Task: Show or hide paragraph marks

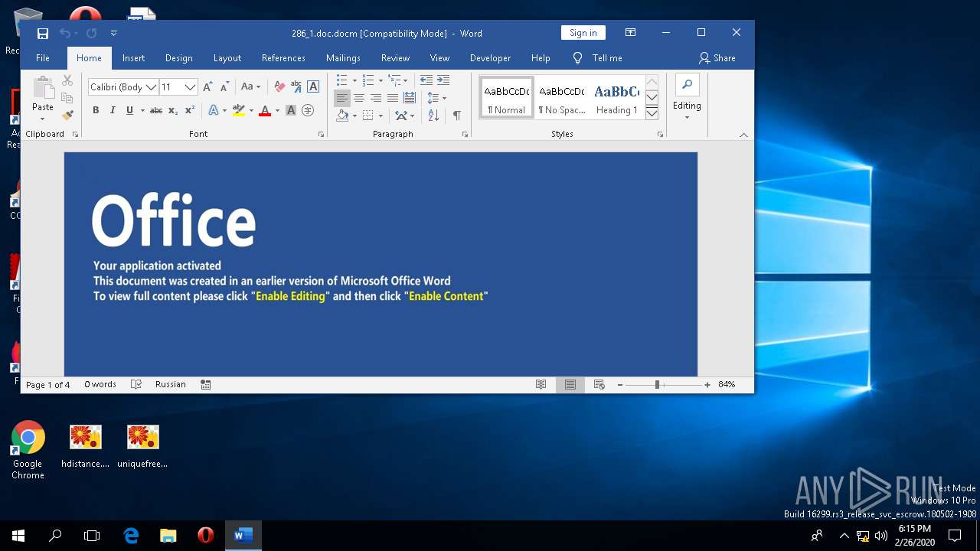Action: point(456,116)
